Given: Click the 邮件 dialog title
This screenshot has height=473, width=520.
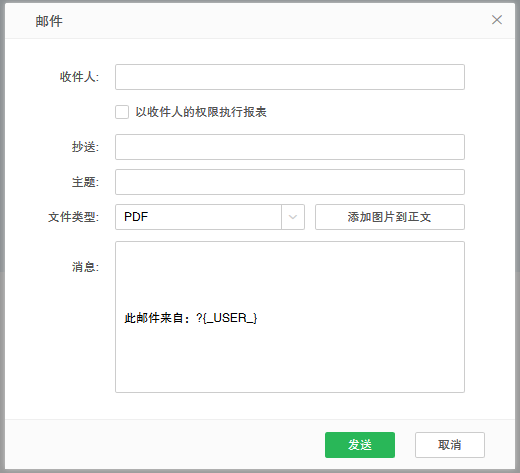Looking at the screenshot, I should click(49, 21).
